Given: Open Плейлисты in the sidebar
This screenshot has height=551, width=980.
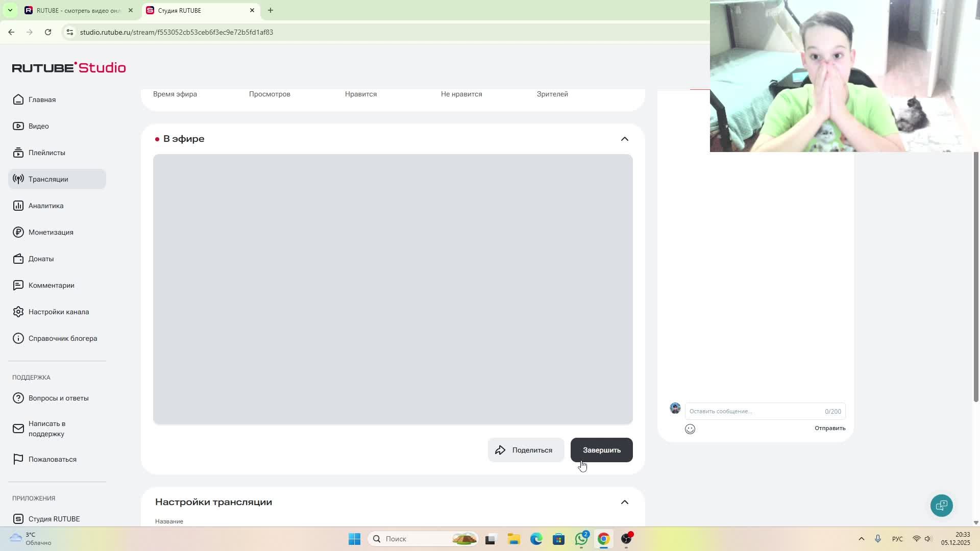Looking at the screenshot, I should (46, 153).
